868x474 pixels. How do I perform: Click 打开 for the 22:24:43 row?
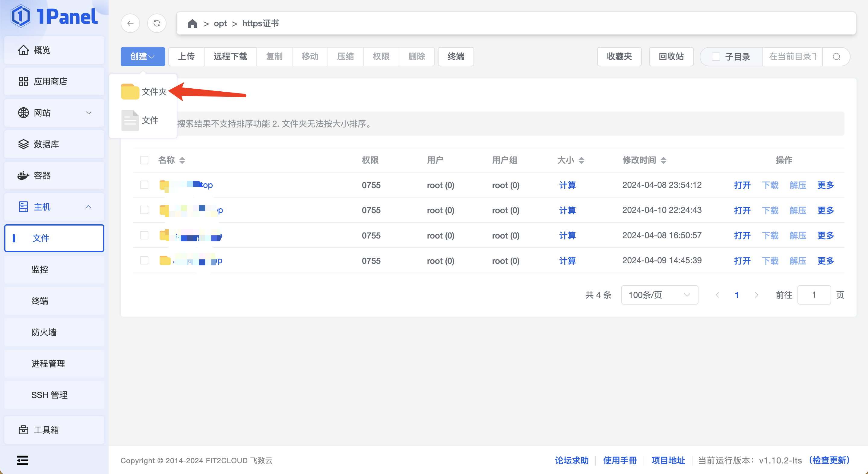742,210
